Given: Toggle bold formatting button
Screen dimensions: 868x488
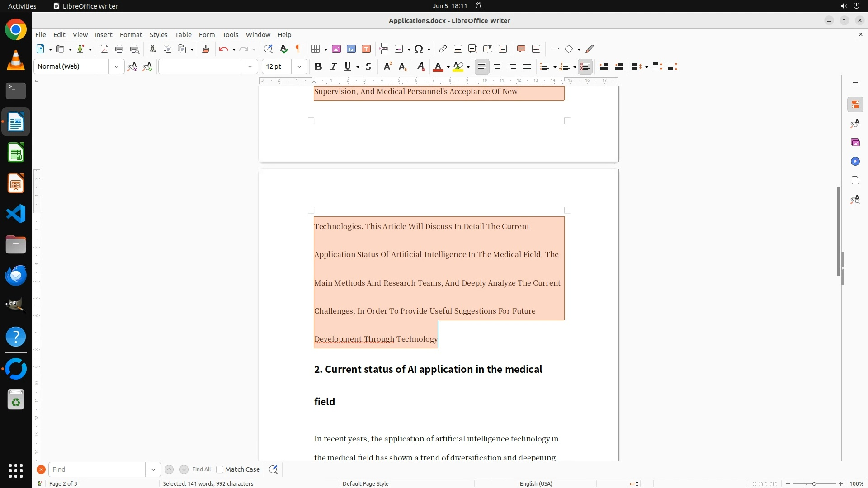Looking at the screenshot, I should click(318, 66).
